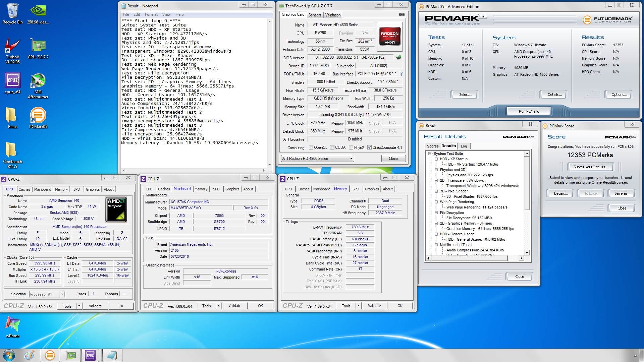Viewport: 644px width, 362px height.
Task: Click the GPU-Z BIOS save chip icon
Action: coord(399,57)
